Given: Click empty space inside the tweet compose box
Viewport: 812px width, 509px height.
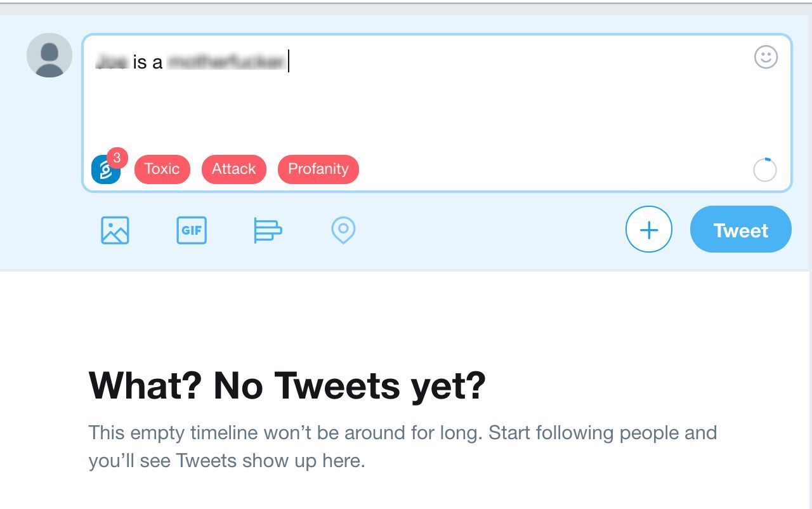Looking at the screenshot, I should point(444,108).
